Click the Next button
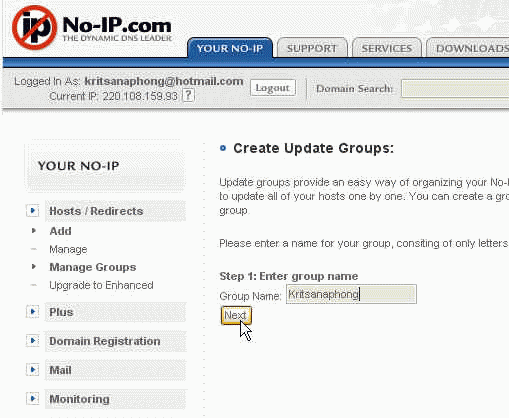The height and width of the screenshot is (418, 509). (236, 315)
